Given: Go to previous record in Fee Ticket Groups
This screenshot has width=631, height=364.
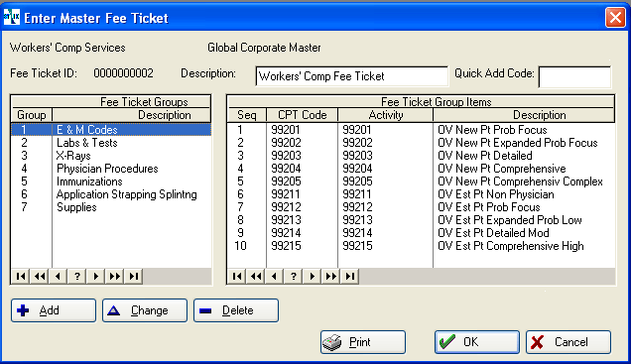Looking at the screenshot, I should (x=58, y=277).
